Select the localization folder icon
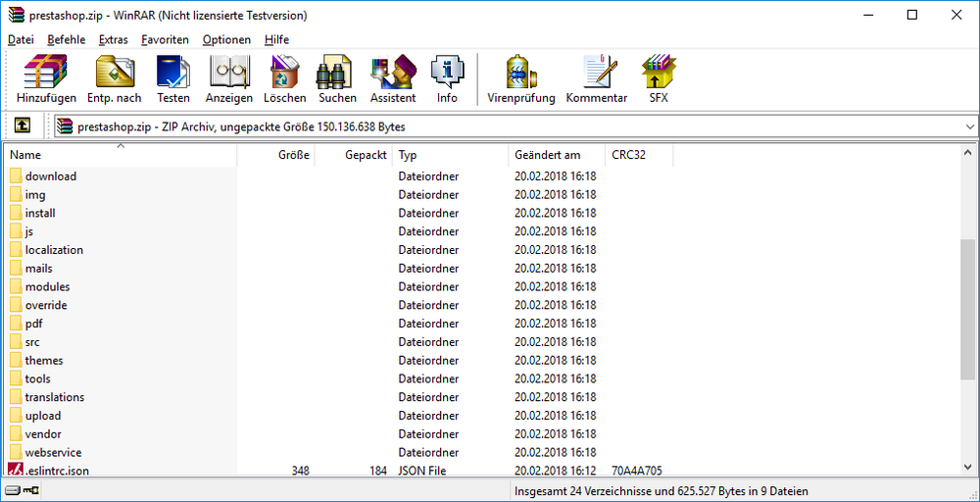This screenshot has width=980, height=502. click(x=17, y=250)
